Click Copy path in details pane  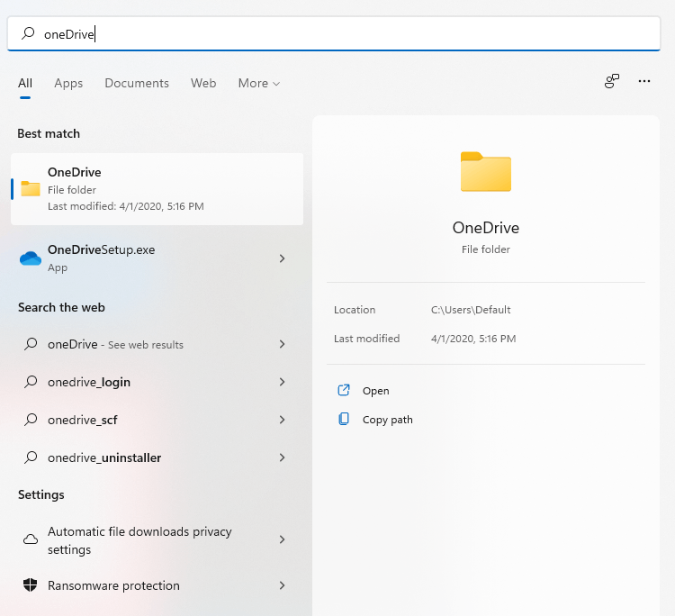coord(387,420)
